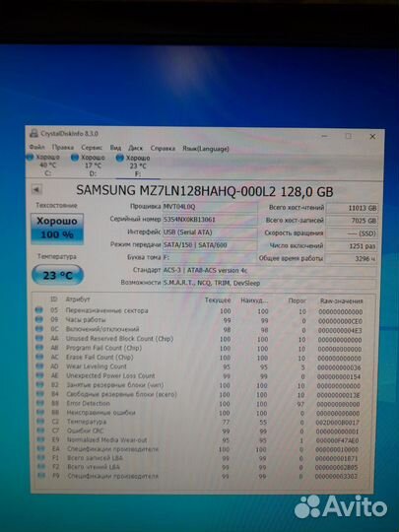Click the Порог column header

point(297,300)
